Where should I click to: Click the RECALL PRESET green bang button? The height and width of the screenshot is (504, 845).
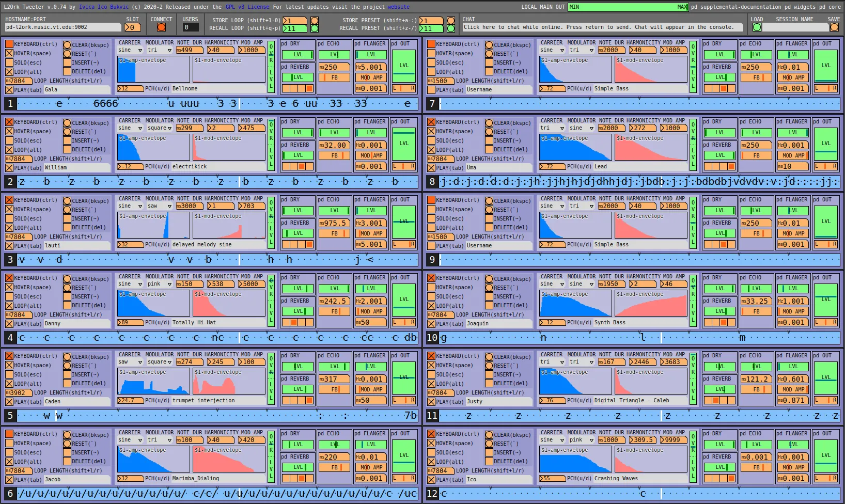click(x=451, y=28)
